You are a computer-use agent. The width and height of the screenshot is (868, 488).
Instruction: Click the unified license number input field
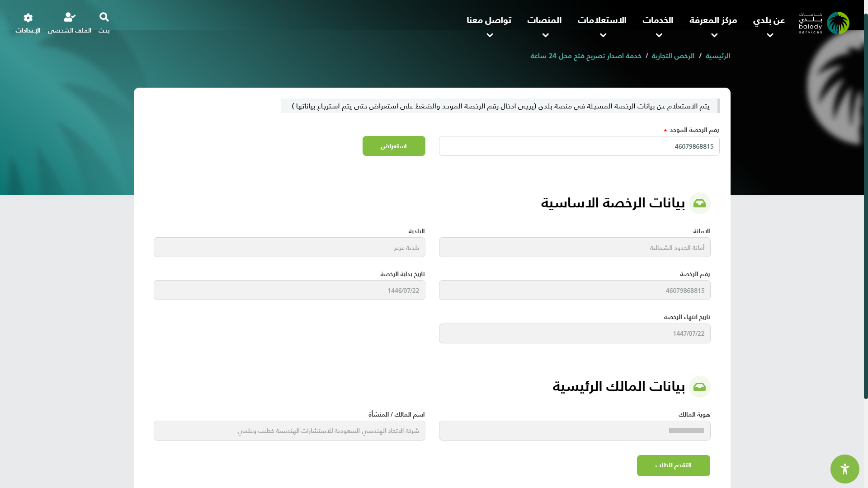[x=579, y=146]
